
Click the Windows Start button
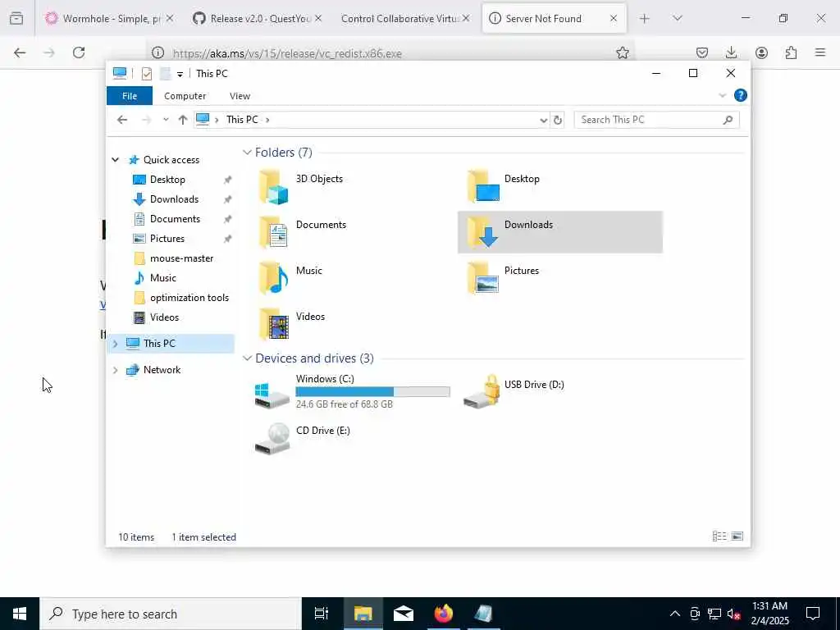[20, 614]
